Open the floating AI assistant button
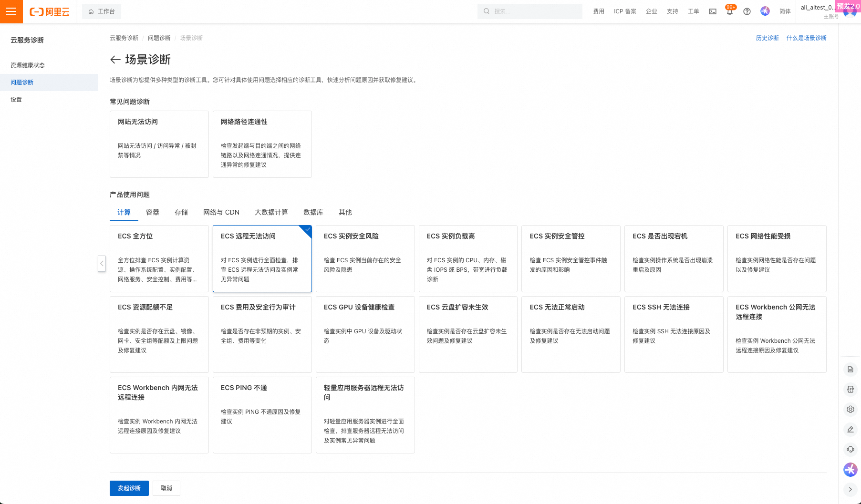Viewport: 861px width, 504px height. tap(851, 470)
